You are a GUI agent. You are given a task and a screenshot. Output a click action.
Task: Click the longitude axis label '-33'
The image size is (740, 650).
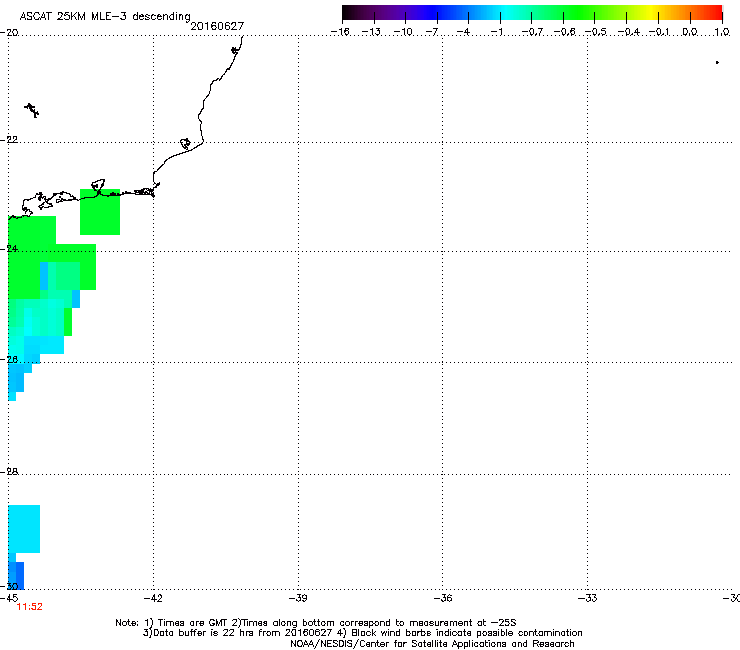[588, 598]
